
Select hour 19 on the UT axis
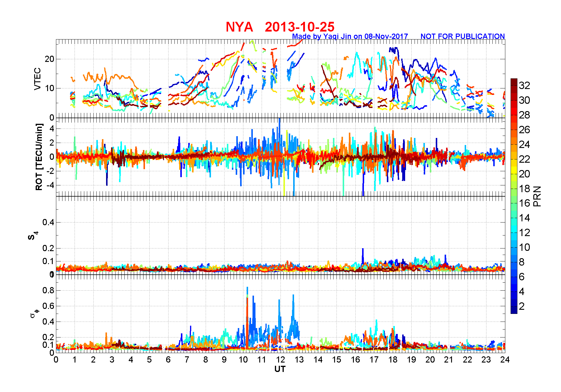pyautogui.click(x=411, y=360)
